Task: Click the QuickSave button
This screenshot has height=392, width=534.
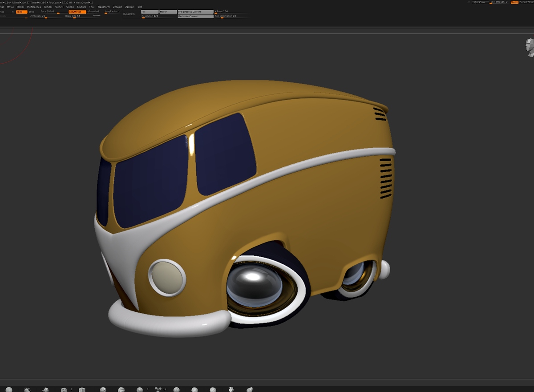Action: [x=480, y=2]
